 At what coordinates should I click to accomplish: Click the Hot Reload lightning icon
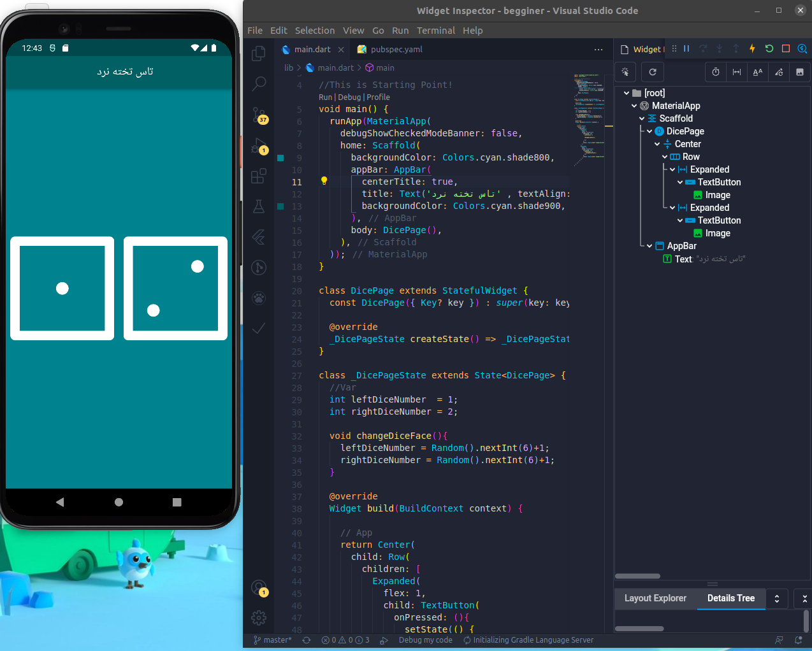pyautogui.click(x=752, y=48)
